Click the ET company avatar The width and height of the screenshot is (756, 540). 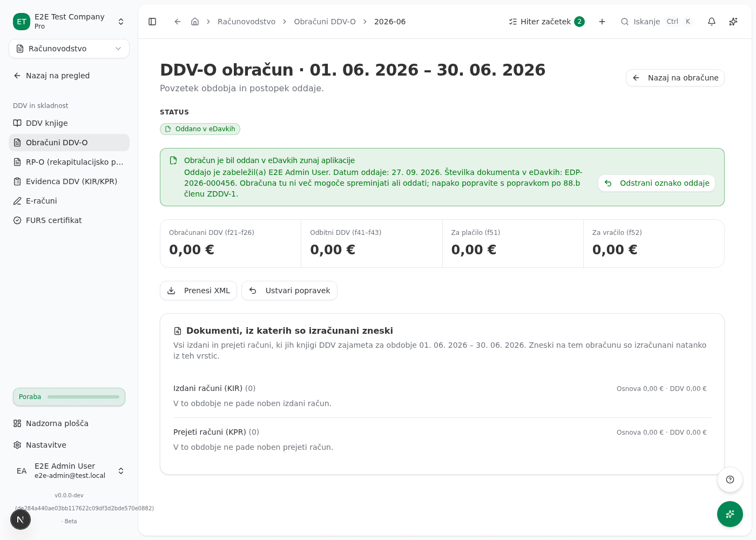[x=22, y=22]
